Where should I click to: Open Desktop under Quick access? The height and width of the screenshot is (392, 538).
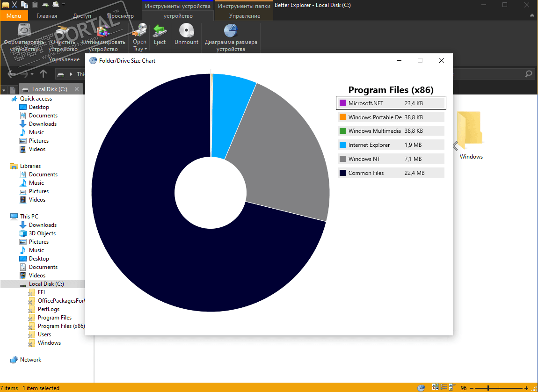point(39,107)
